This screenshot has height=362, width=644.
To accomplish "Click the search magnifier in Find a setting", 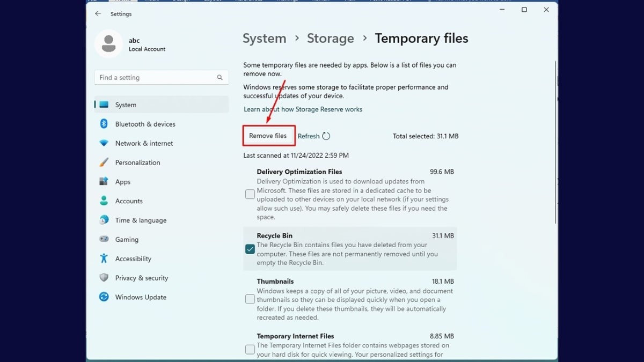I will 219,78.
